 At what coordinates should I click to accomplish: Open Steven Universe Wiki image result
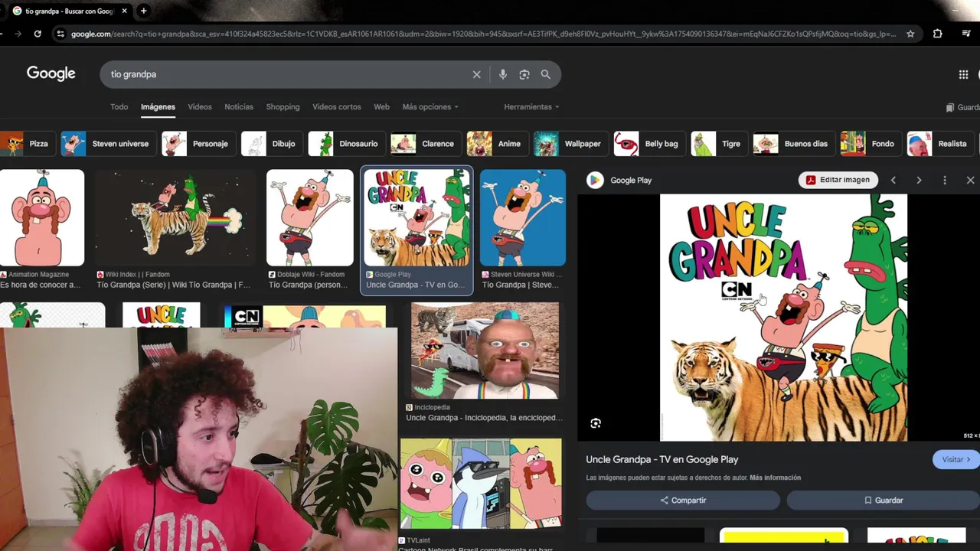(523, 218)
